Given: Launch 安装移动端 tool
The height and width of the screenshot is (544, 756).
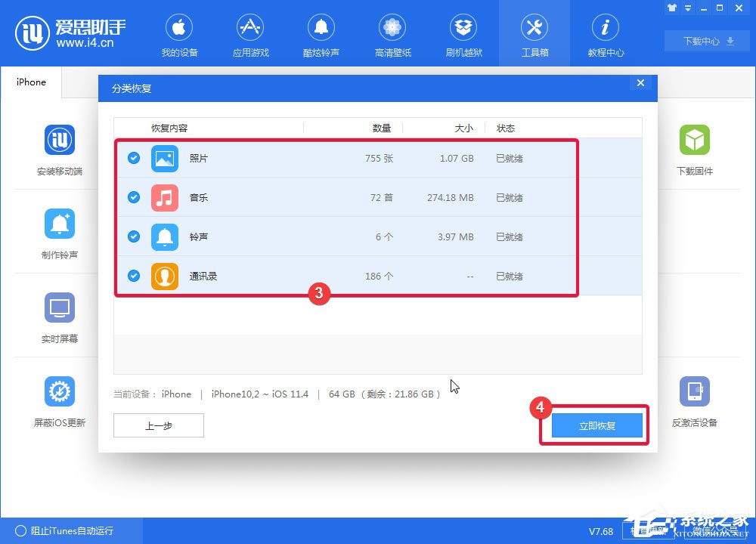Looking at the screenshot, I should pos(59,150).
